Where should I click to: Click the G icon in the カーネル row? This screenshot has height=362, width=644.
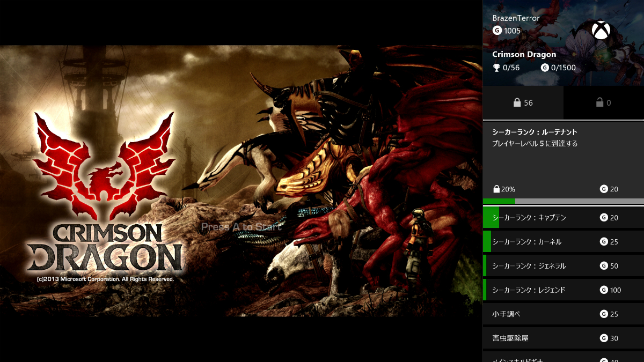604,242
